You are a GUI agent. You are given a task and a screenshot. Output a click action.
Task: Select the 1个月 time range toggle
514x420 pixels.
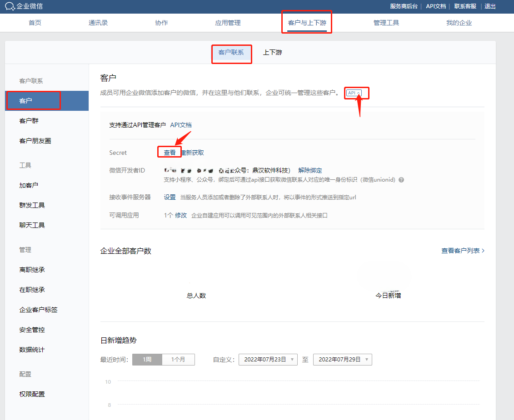click(178, 360)
